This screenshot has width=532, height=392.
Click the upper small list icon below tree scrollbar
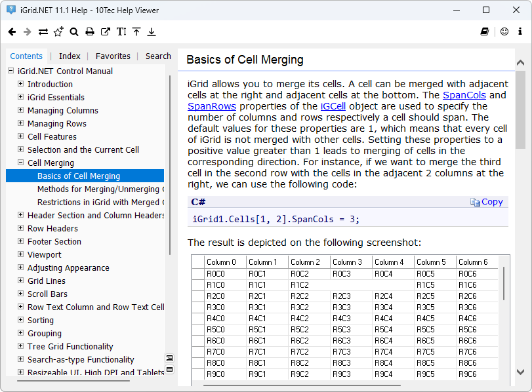169,358
